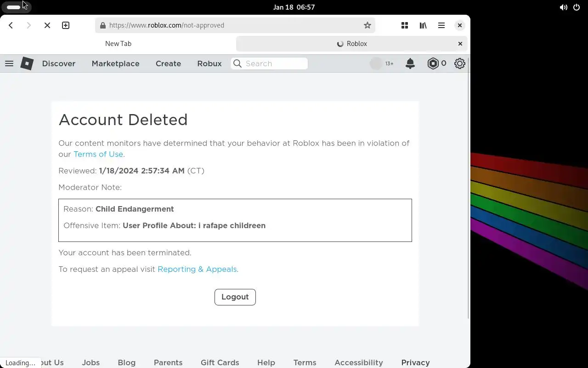This screenshot has width=588, height=368.
Task: Switch to the Roblox tab
Action: click(x=352, y=44)
